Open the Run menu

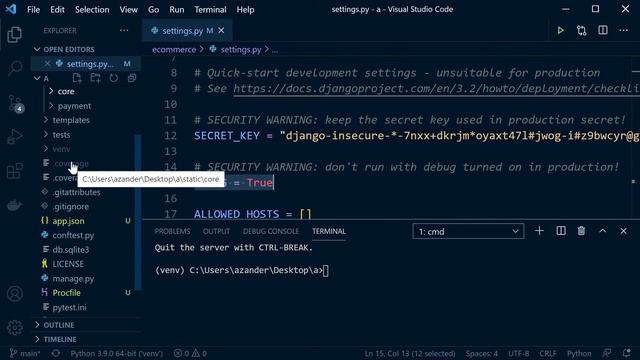(x=177, y=9)
